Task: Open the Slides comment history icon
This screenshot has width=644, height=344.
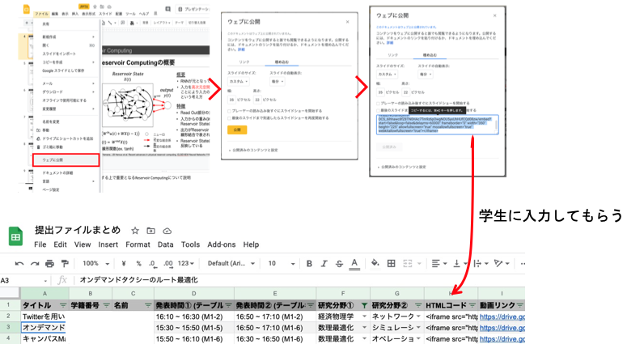Action: pyautogui.click(x=167, y=9)
